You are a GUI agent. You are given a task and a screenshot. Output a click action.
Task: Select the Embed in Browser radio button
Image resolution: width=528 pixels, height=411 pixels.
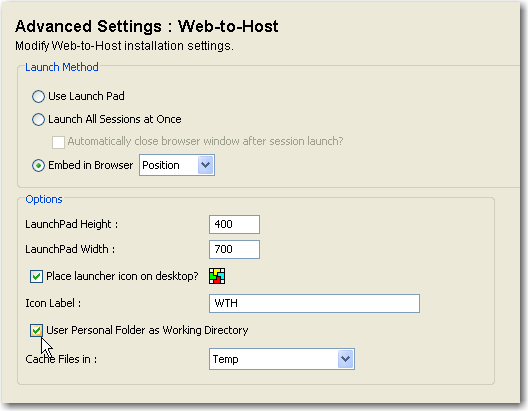click(38, 166)
